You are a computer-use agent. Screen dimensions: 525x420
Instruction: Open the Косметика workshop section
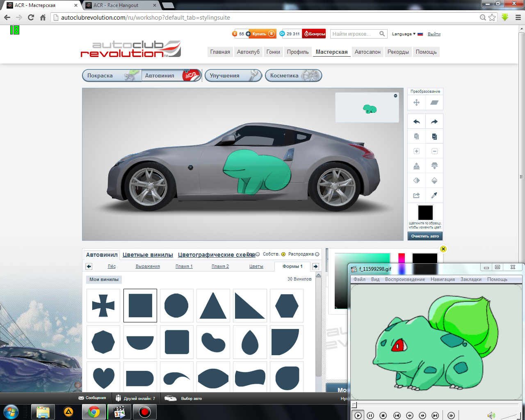[x=293, y=75]
